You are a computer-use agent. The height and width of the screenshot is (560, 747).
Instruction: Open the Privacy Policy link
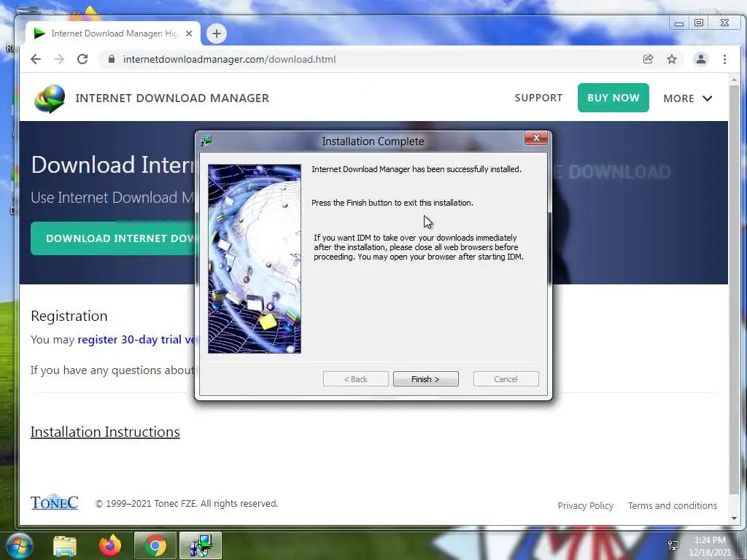586,506
